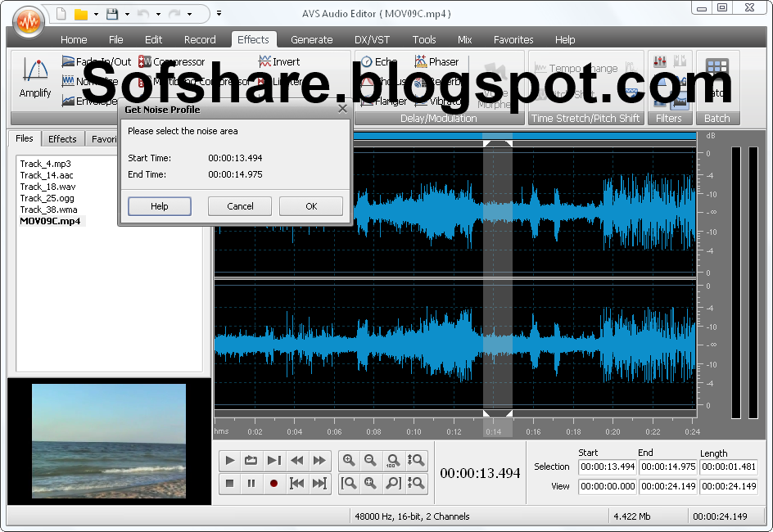Screen dimensions: 773x532
Task: Switch to the Effects panel tab
Action: tap(62, 139)
